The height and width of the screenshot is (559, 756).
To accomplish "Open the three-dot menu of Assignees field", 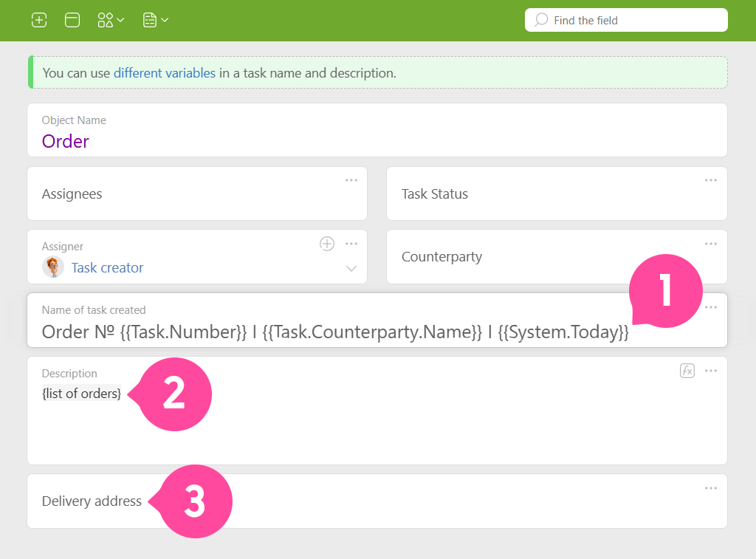I will click(351, 180).
